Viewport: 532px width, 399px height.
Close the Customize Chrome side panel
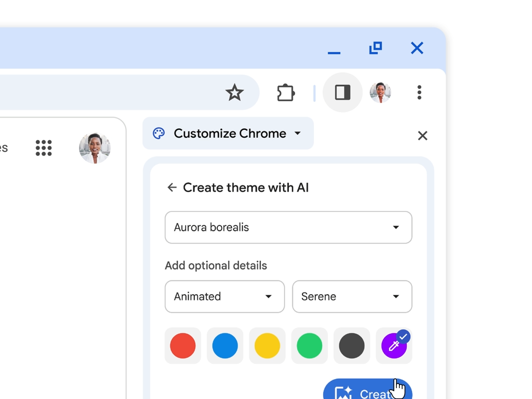tap(422, 136)
